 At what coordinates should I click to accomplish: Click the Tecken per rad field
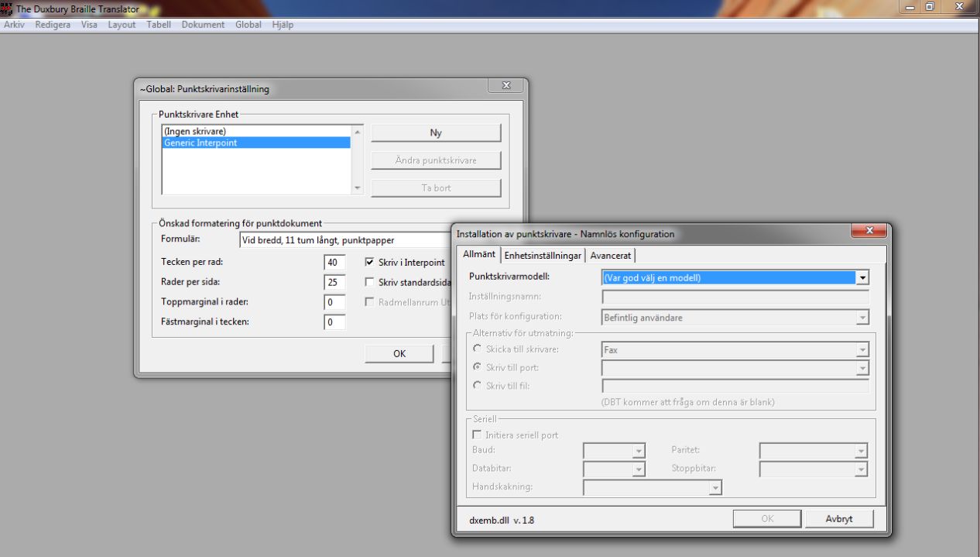pyautogui.click(x=334, y=263)
